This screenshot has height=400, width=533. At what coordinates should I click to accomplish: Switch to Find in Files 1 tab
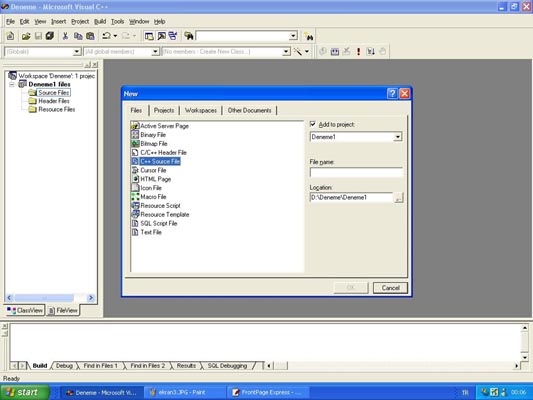pyautogui.click(x=101, y=366)
